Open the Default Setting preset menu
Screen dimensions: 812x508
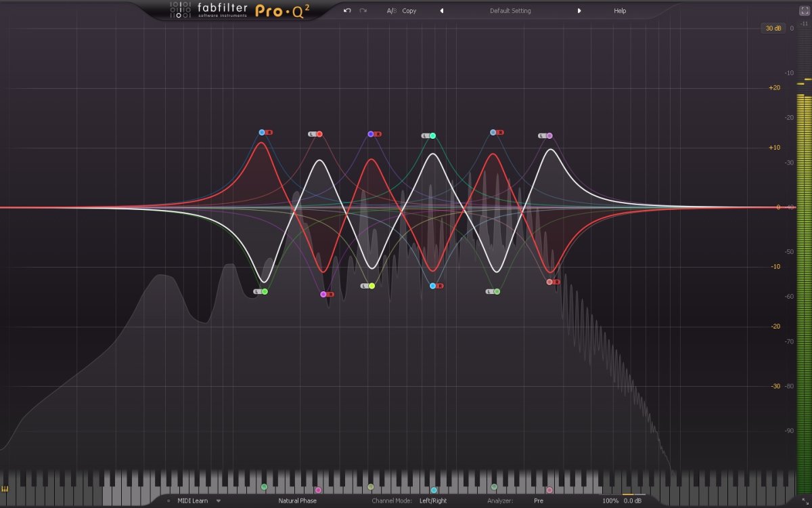tap(510, 11)
